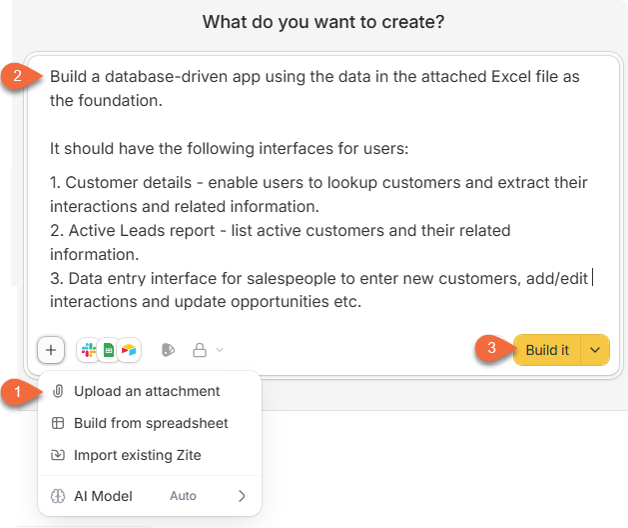628x528 pixels.
Task: Click the brain icon beside AI Model
Action: 58,496
